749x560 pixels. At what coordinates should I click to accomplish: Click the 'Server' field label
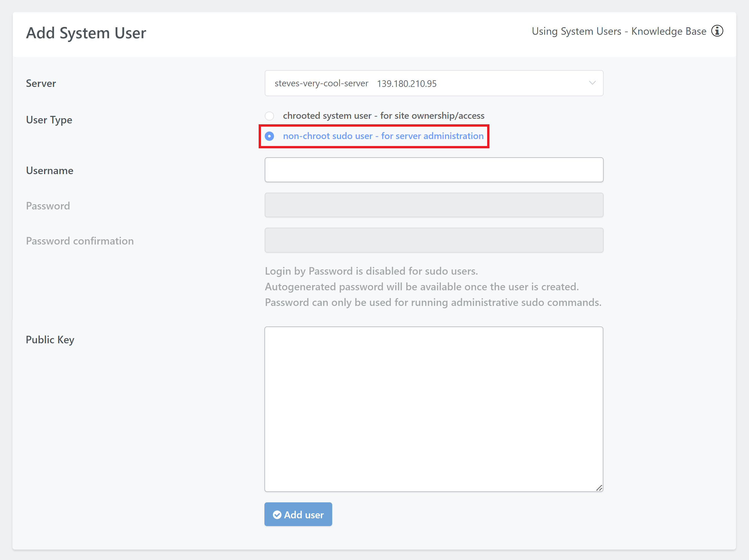[x=41, y=83]
